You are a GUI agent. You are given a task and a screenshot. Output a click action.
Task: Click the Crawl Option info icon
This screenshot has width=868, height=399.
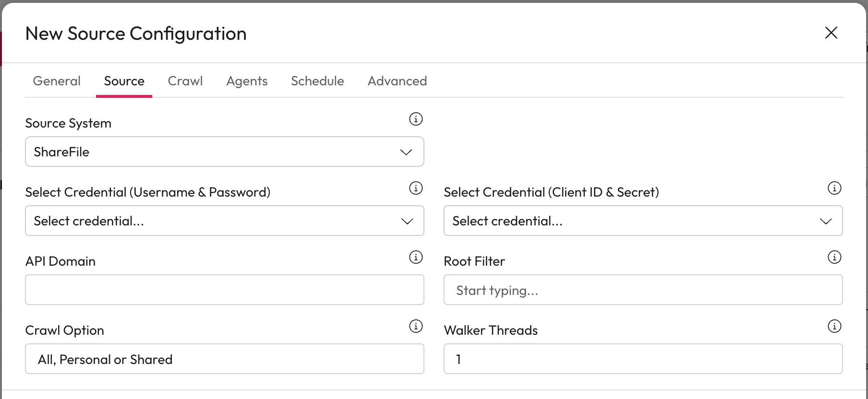coord(416,326)
